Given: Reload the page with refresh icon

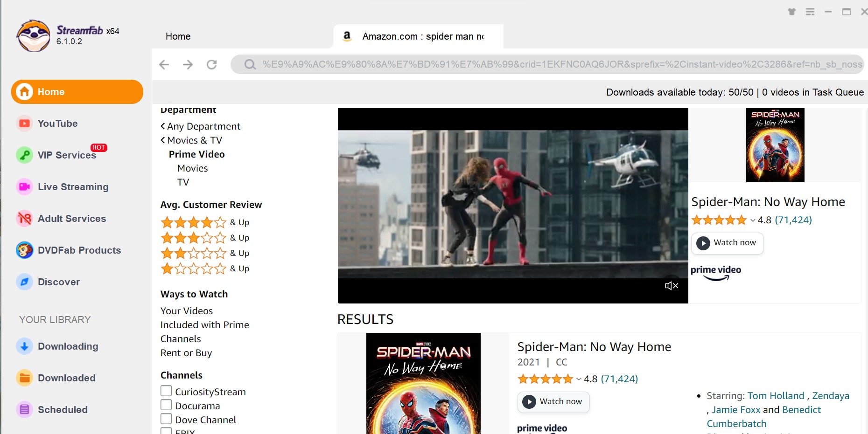Looking at the screenshot, I should [212, 64].
